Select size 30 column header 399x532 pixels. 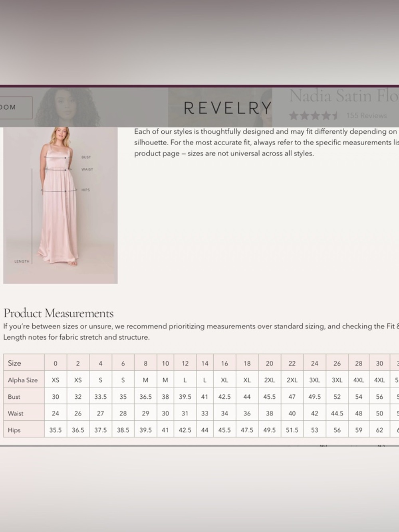tap(379, 363)
